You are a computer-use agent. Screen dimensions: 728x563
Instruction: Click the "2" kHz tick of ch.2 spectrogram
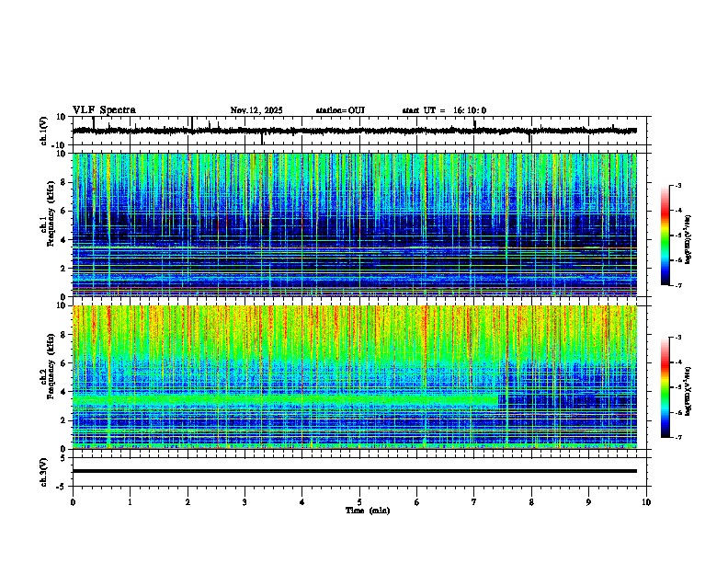pos(63,420)
